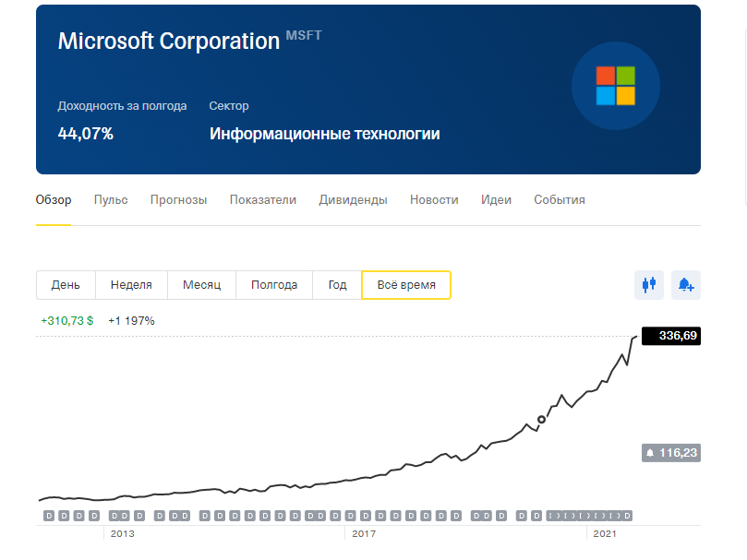Open the События tab

[559, 200]
